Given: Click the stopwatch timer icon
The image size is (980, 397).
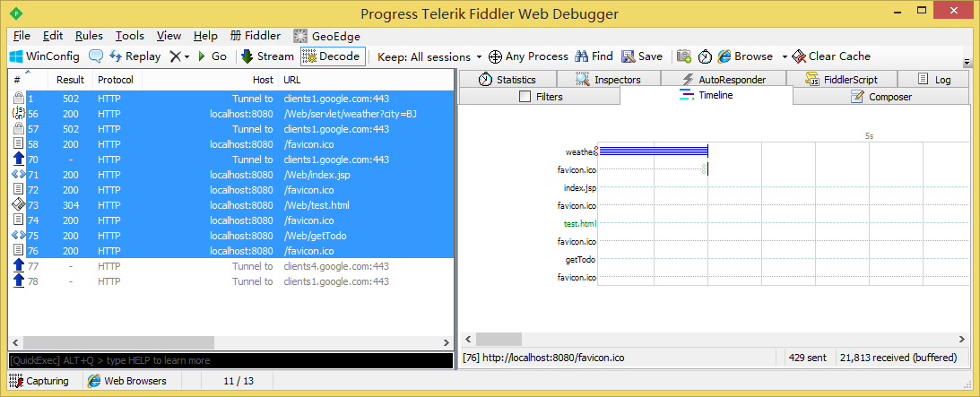Looking at the screenshot, I should click(705, 56).
